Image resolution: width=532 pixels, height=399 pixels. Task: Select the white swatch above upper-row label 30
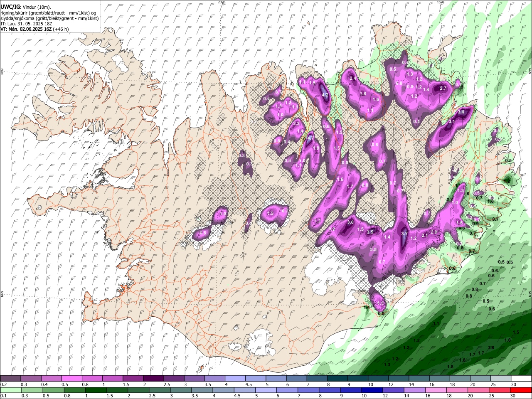pyautogui.click(x=521, y=379)
